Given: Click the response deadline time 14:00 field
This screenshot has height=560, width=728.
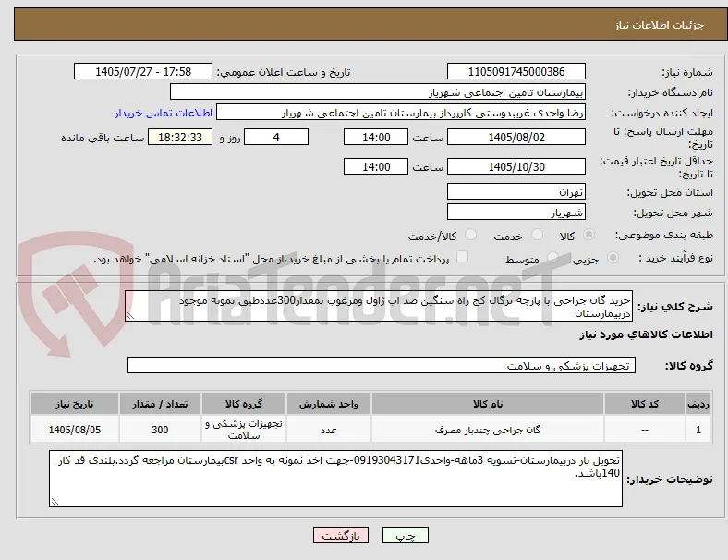Looking at the screenshot, I should (376, 137).
